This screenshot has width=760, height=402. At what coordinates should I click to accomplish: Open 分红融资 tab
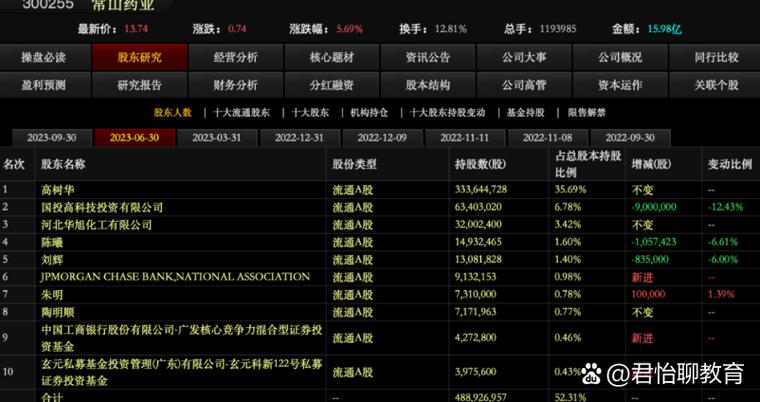pos(332,85)
